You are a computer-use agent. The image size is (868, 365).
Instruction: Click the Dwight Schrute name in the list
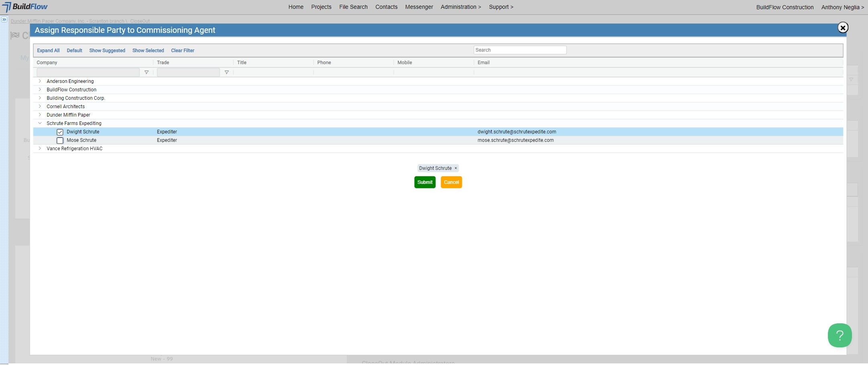(x=83, y=132)
